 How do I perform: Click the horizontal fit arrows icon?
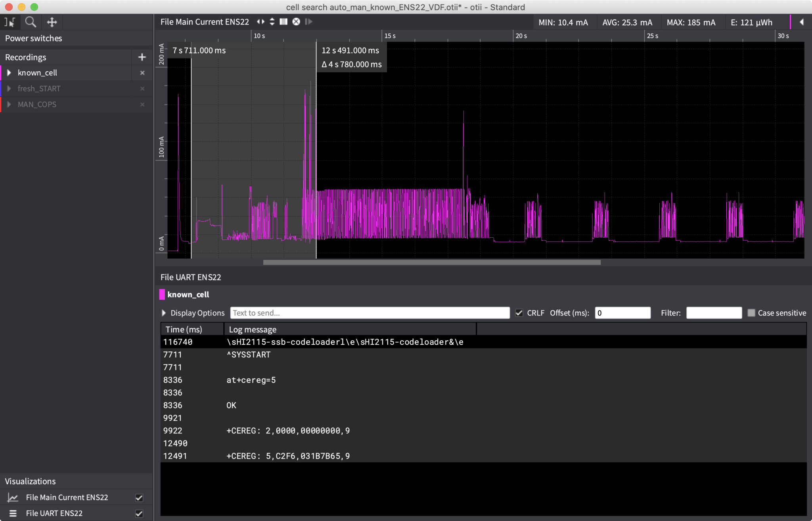[260, 22]
